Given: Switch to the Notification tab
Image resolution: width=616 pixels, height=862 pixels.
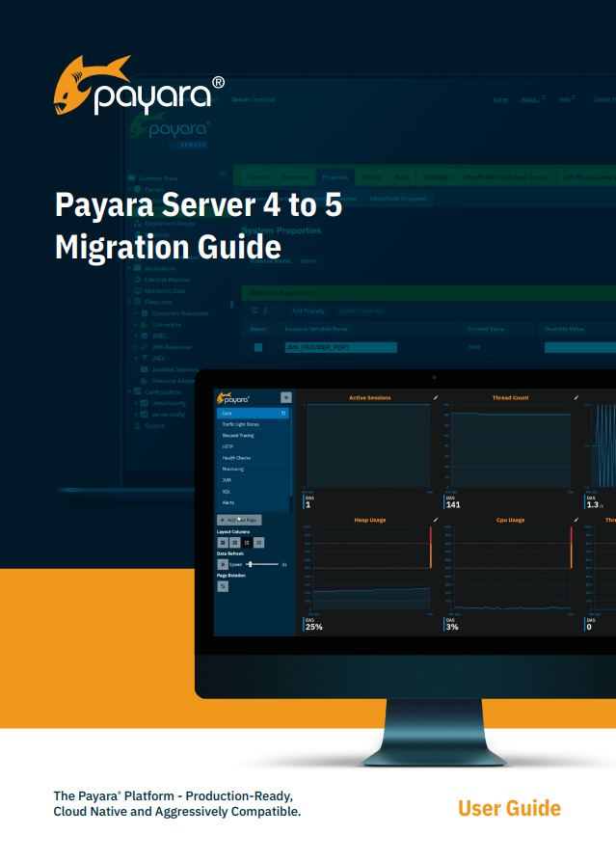Looking at the screenshot, I should 437,177.
